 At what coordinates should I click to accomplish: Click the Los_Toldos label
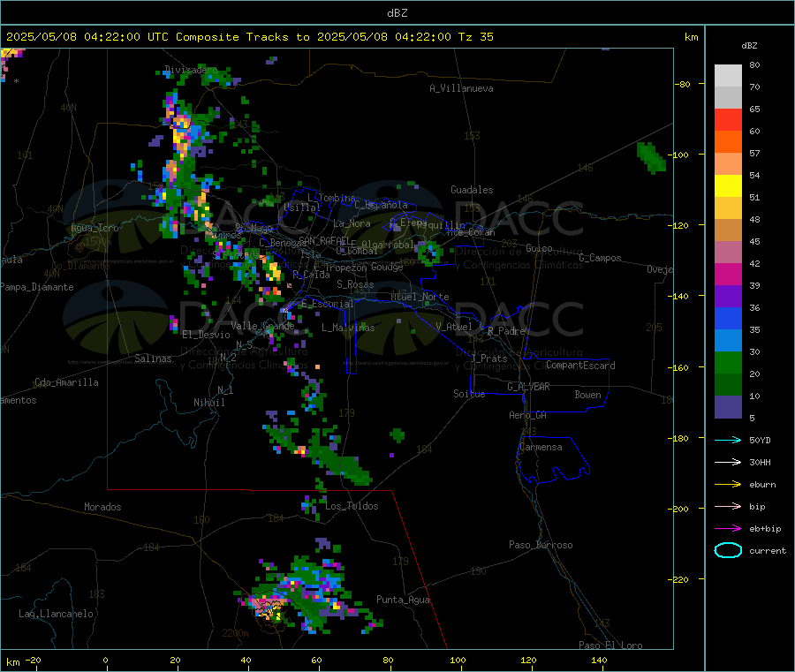click(x=352, y=506)
